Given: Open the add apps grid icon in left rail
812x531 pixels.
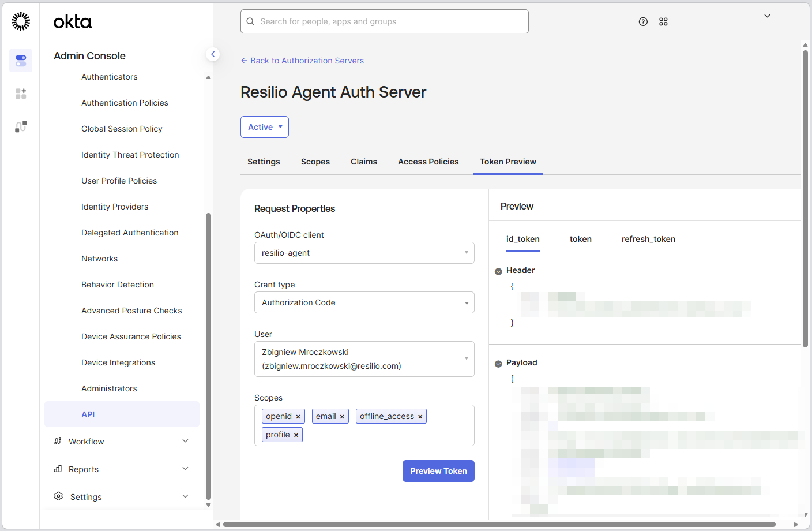Looking at the screenshot, I should [21, 94].
